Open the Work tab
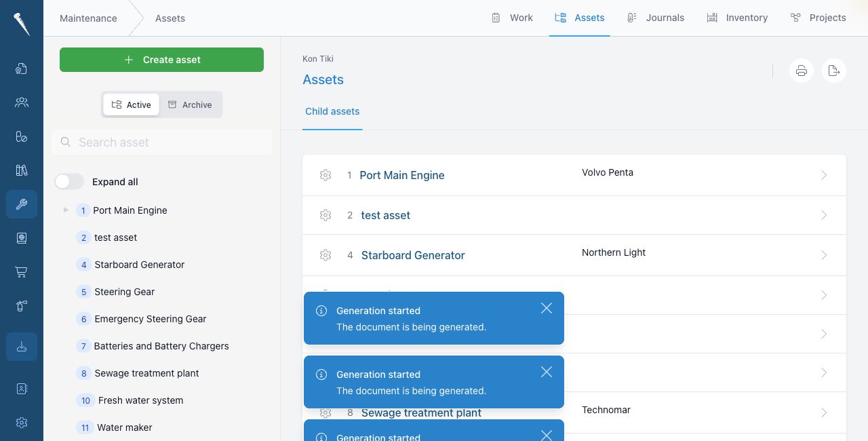The image size is (868, 441). coord(513,18)
